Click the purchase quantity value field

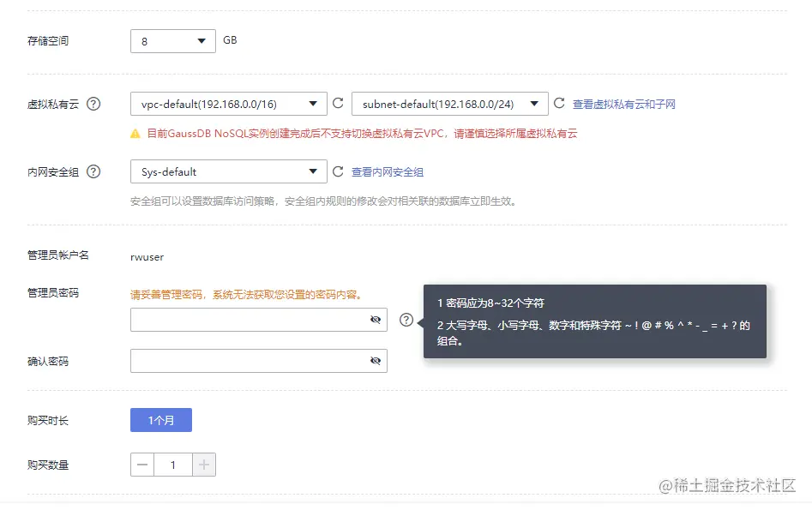(x=173, y=465)
